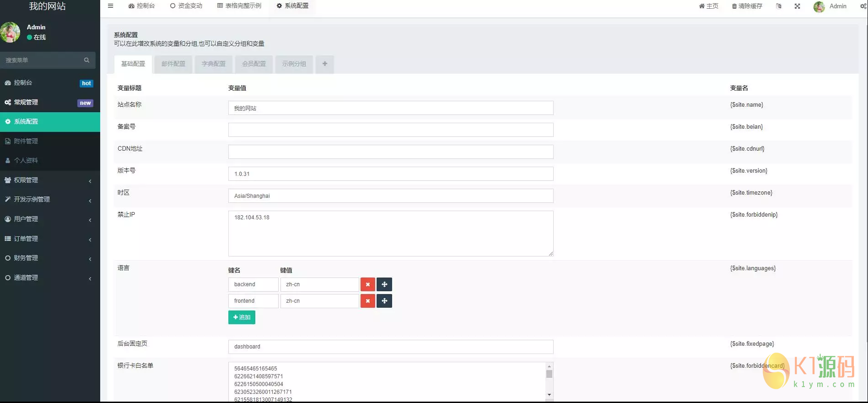Switch to the 字典配置 config tab

tap(214, 64)
